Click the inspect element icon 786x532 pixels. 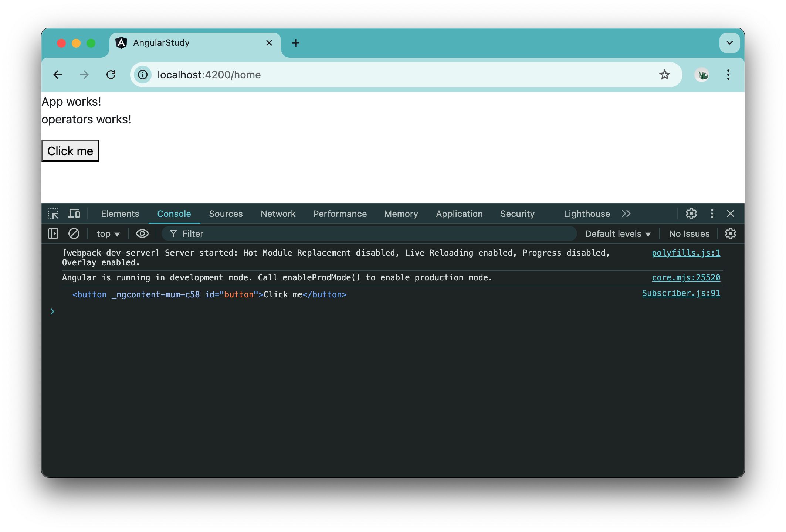point(54,213)
